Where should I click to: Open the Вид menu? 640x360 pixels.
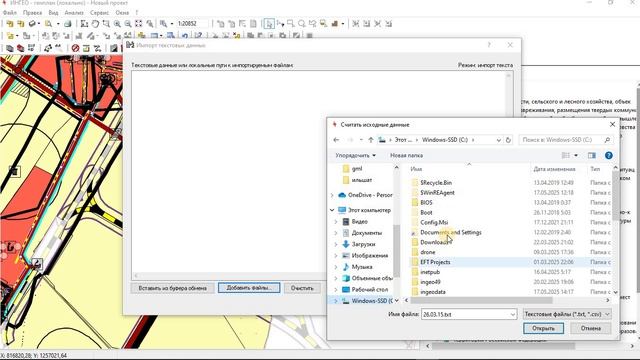point(53,13)
